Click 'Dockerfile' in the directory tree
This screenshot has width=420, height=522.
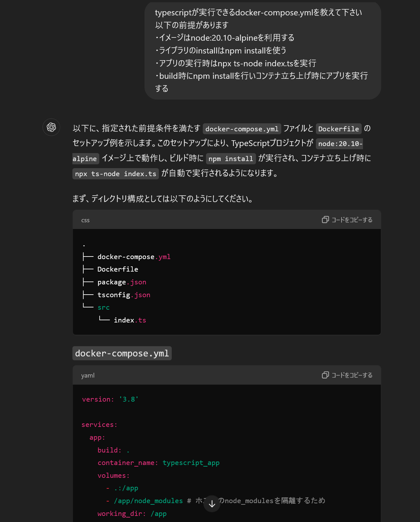(x=118, y=269)
